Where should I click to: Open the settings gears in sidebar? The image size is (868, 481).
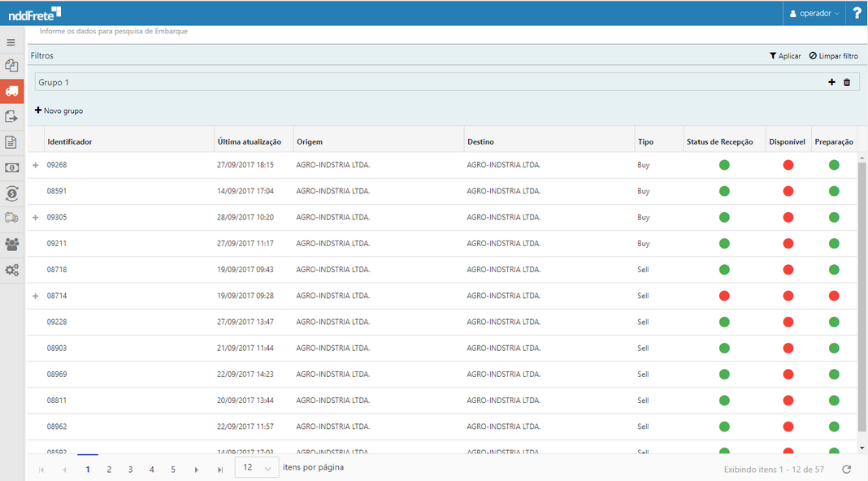click(x=11, y=270)
